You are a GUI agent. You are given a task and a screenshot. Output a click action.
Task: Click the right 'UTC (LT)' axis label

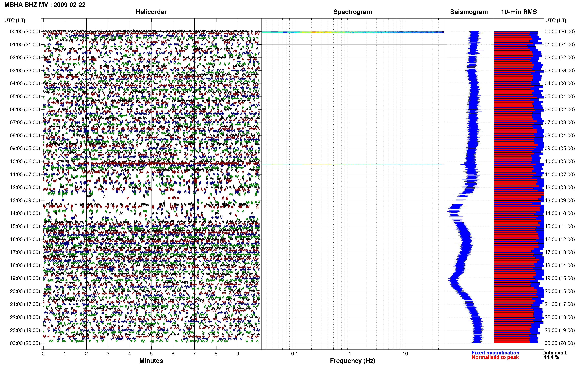(x=556, y=20)
